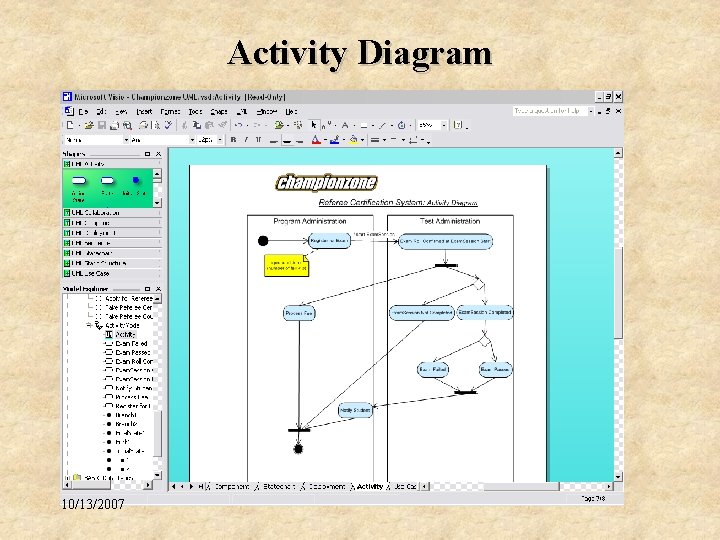The image size is (720, 540).
Task: Click the Open file toolbar icon
Action: tap(89, 125)
